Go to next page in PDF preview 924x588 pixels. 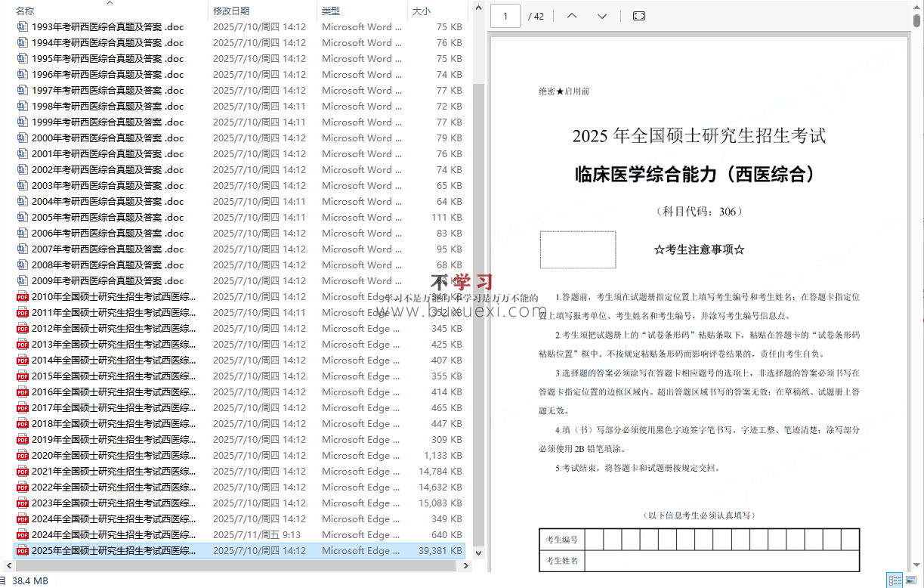coord(602,16)
